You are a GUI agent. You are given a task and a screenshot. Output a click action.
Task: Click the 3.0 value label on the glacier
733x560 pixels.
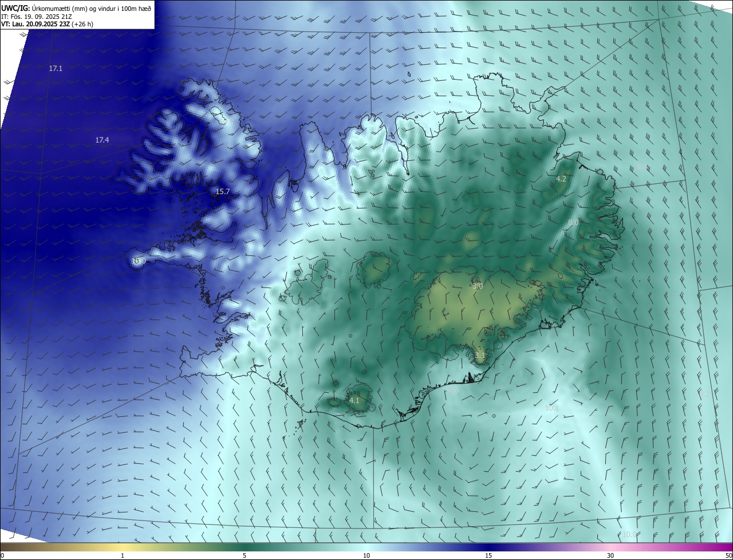[x=478, y=286]
